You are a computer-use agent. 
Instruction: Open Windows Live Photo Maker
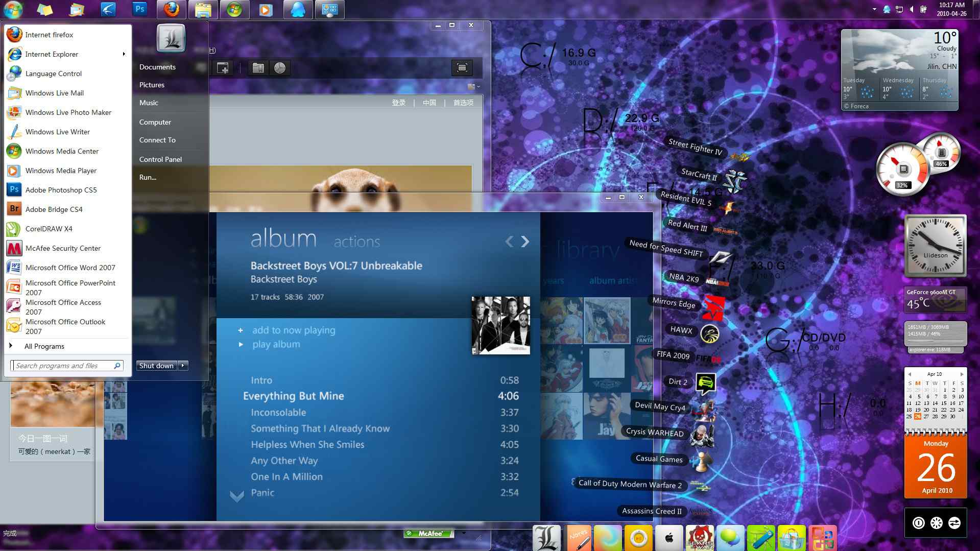(67, 112)
